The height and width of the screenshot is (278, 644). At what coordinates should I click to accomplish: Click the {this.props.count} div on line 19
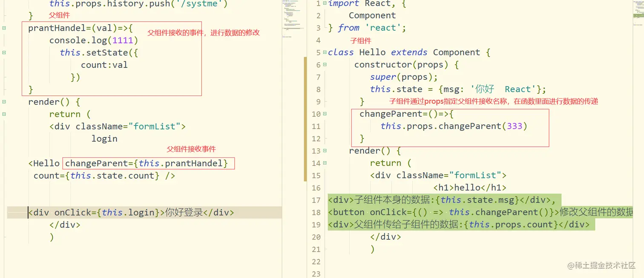point(459,225)
